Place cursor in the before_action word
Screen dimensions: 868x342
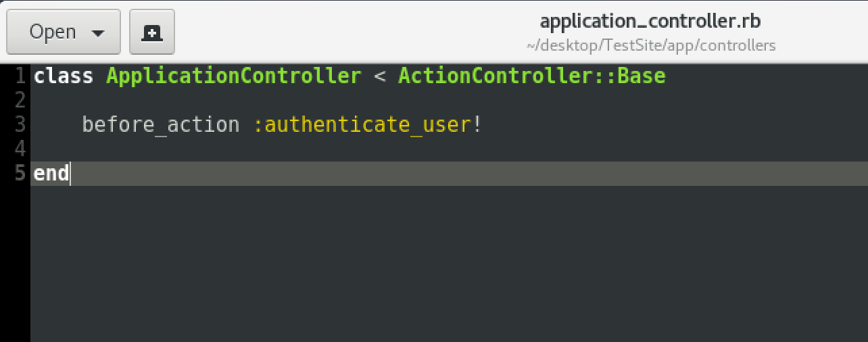[160, 125]
